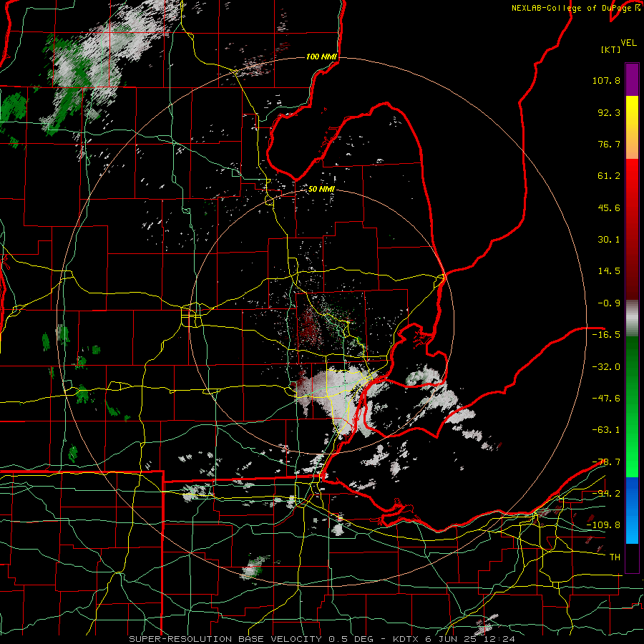Select the -47.6 velocity scale value

(606, 399)
